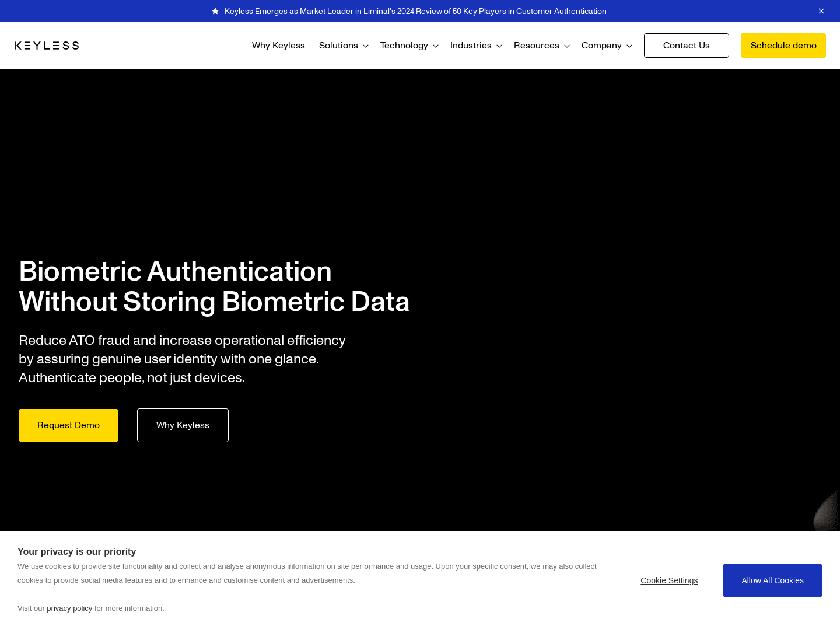Expand the Industries dropdown
This screenshot has width=840, height=630.
(x=499, y=45)
